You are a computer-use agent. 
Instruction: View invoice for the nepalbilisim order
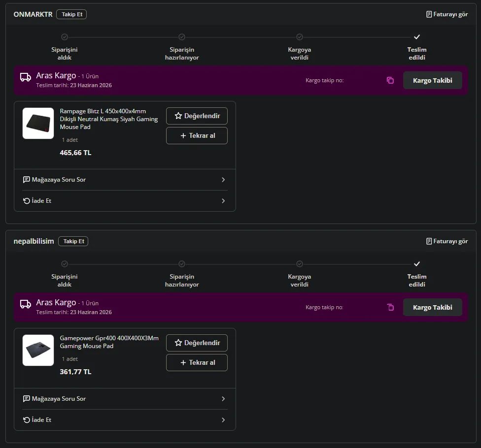pos(447,241)
